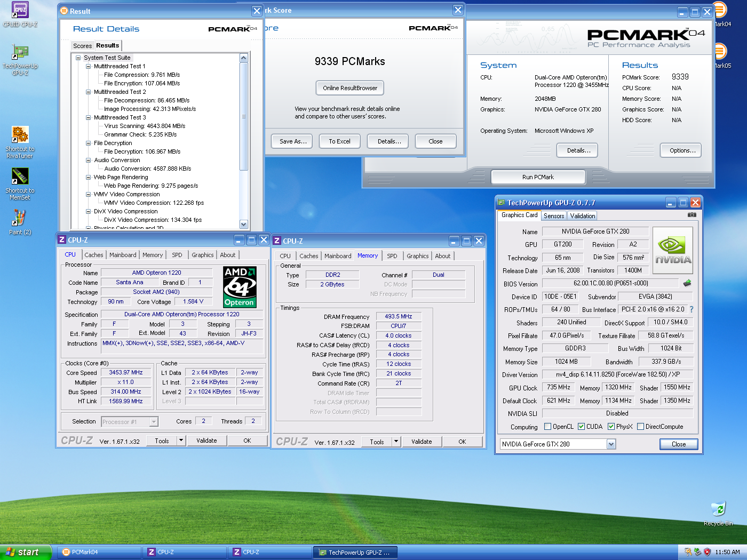Open the CPUID CPU-Z desktop icon
Viewport: 747px width, 560px height.
pyautogui.click(x=20, y=14)
